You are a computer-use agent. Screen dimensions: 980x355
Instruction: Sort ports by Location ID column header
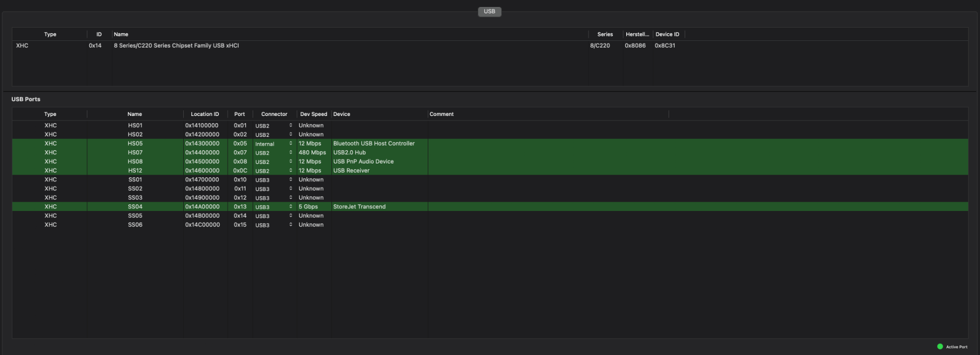pos(205,114)
